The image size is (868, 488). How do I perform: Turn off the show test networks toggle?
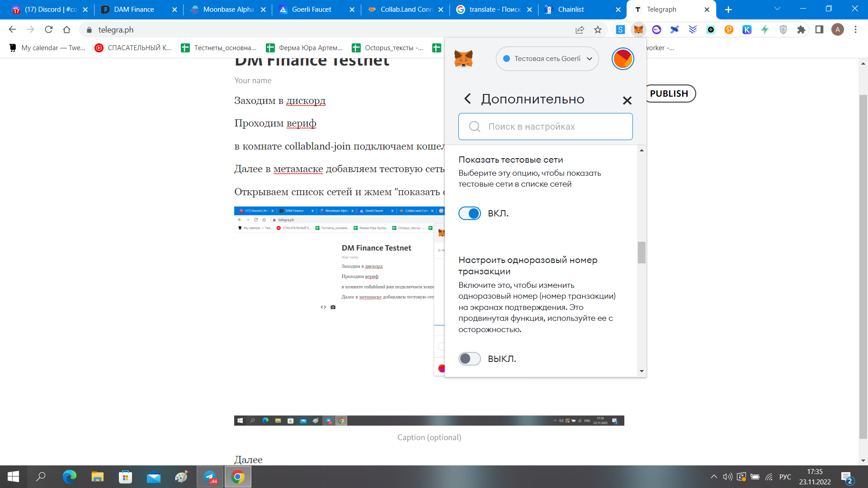[470, 213]
